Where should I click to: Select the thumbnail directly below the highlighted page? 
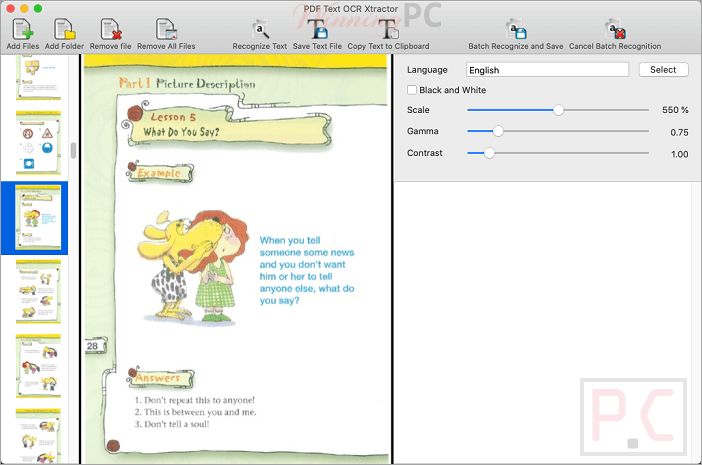tap(38, 291)
